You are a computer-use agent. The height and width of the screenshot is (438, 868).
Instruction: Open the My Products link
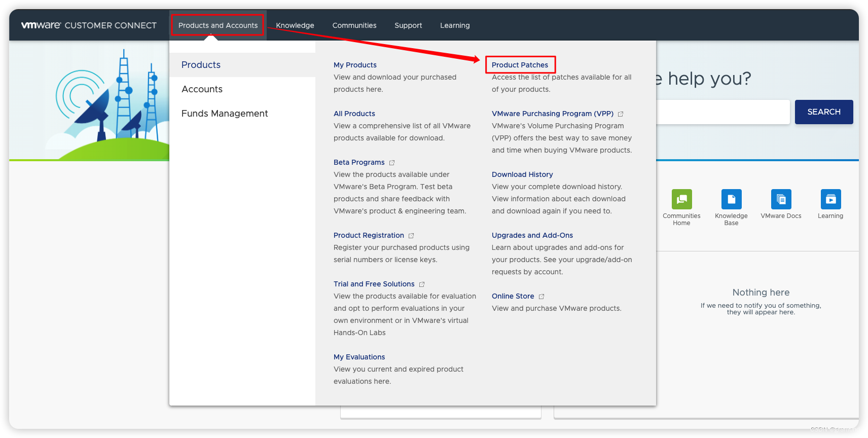click(355, 65)
